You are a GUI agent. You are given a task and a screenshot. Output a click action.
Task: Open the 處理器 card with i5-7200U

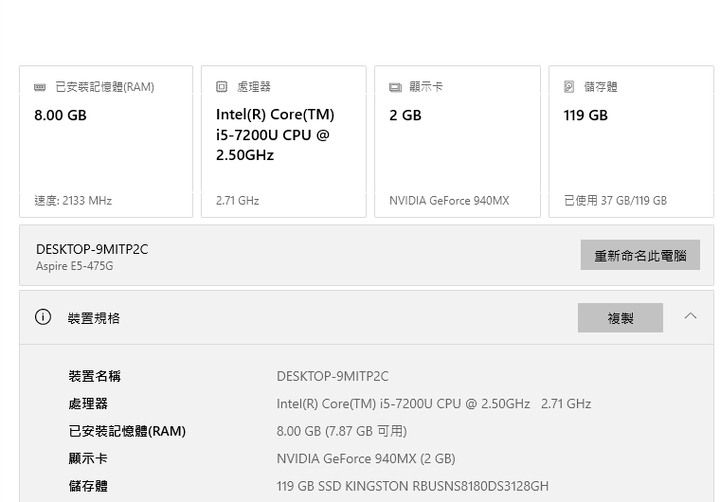(x=284, y=141)
